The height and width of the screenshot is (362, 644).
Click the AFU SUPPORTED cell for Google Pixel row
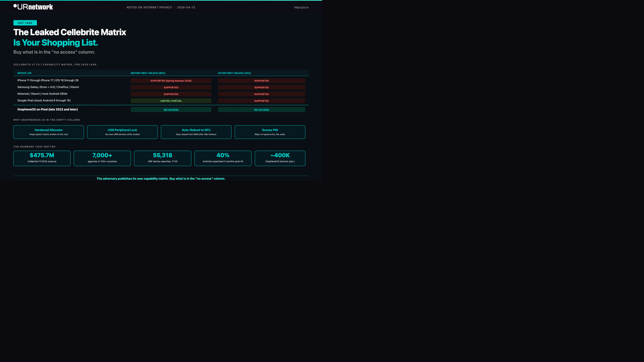point(262,101)
